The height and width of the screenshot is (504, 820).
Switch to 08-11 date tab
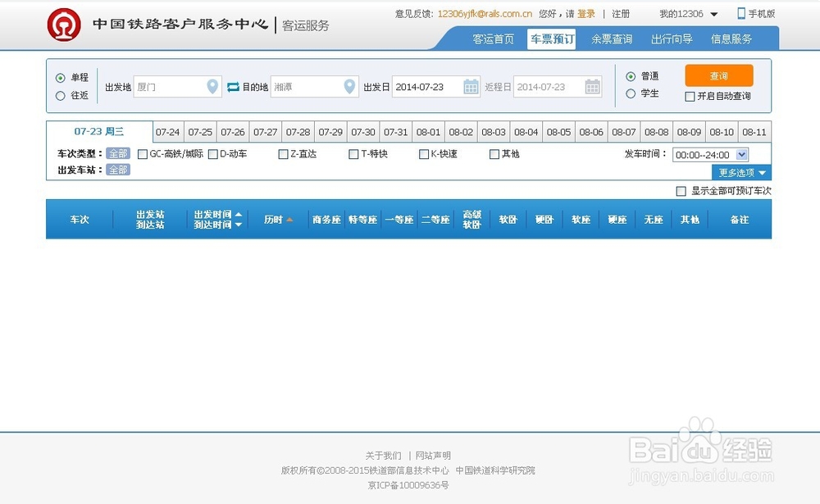[754, 132]
